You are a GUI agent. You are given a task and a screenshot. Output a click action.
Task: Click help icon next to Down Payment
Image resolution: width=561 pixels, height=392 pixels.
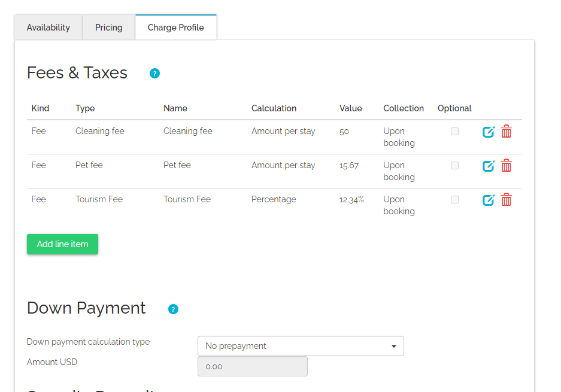(173, 309)
